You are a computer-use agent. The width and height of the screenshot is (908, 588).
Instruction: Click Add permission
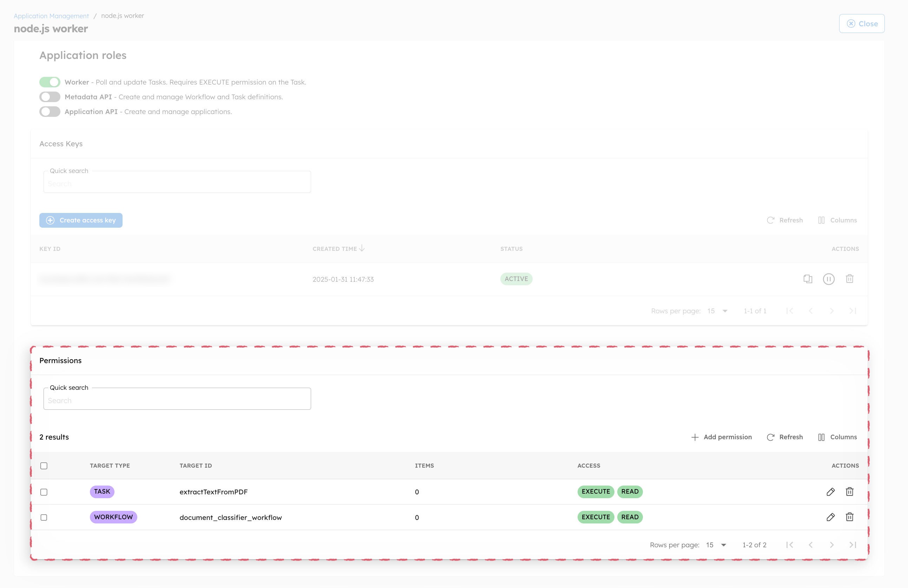[x=721, y=437]
